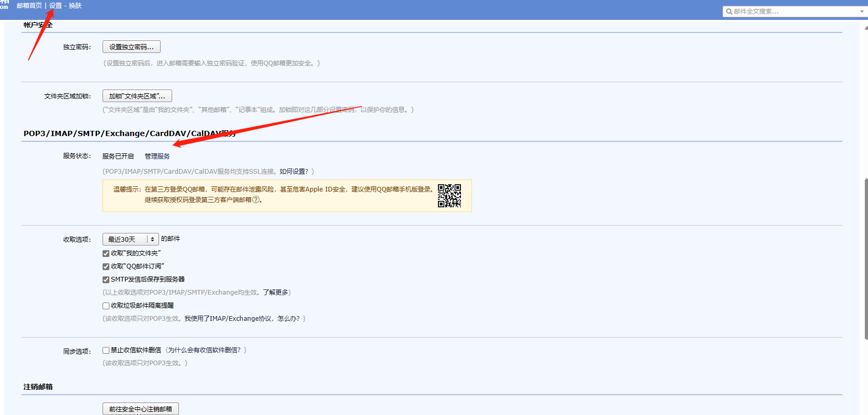This screenshot has height=415, width=868.
Task: Go to 邮箱首页 in top bar
Action: 29,6
